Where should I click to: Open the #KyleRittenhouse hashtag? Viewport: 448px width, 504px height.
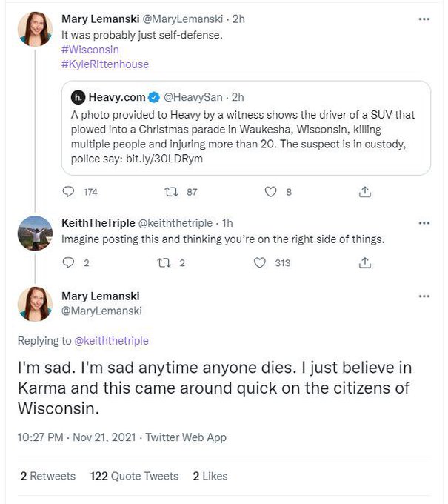[x=104, y=64]
